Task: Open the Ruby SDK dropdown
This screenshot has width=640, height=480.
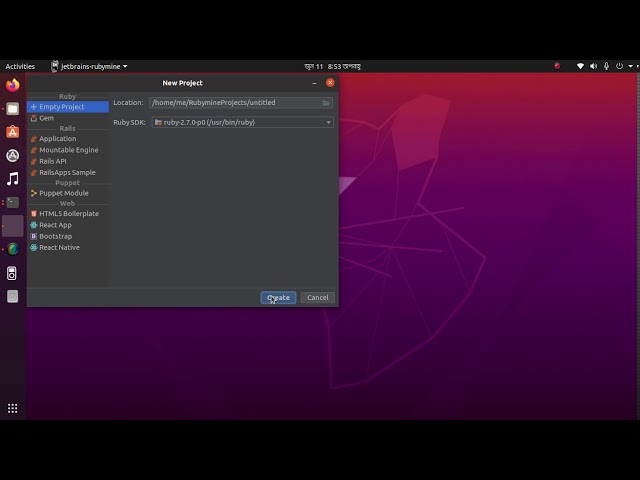Action: click(242, 122)
